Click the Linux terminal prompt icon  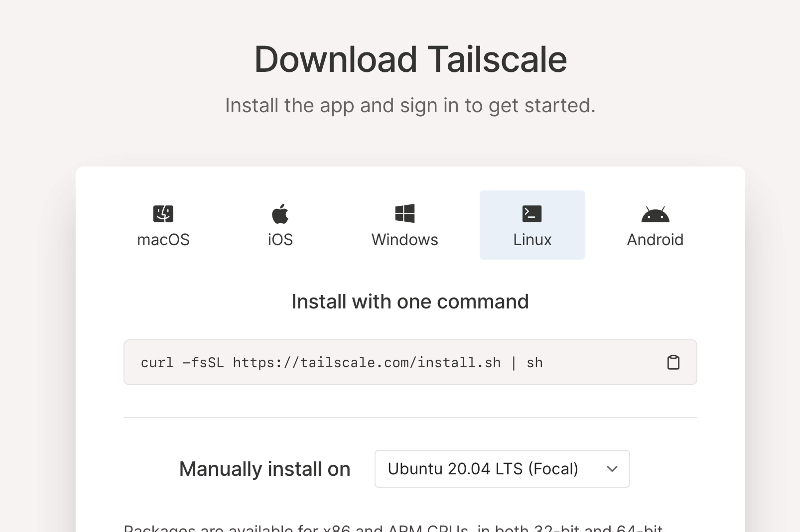tap(532, 214)
